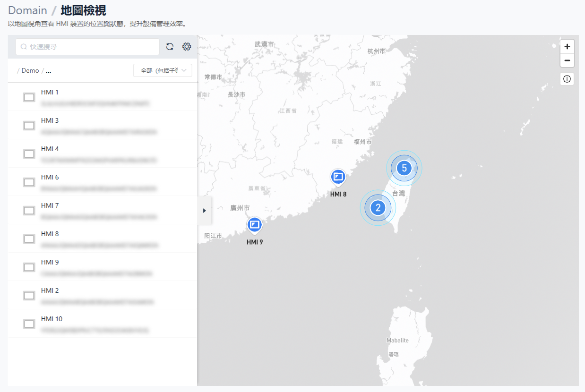Click the Domain breadcrumb link
The height and width of the screenshot is (392, 585).
pyautogui.click(x=27, y=10)
